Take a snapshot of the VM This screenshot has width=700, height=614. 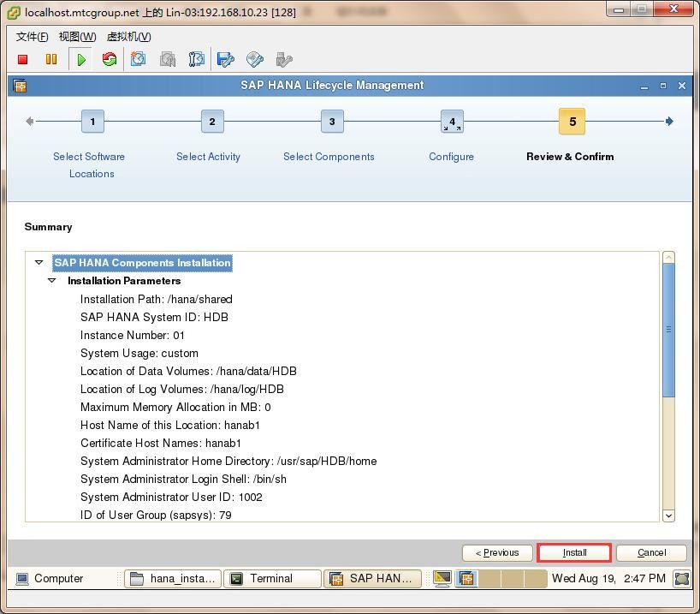point(138,59)
